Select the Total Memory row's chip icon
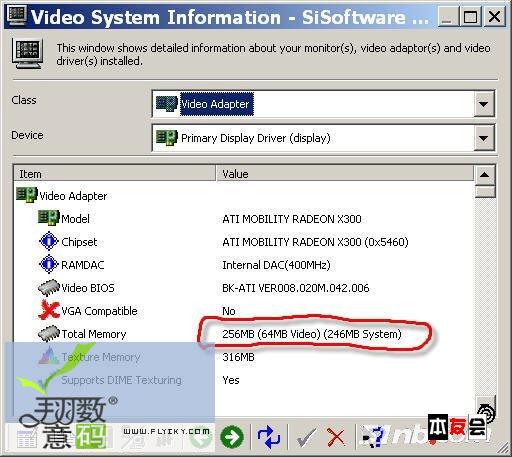 (x=49, y=334)
